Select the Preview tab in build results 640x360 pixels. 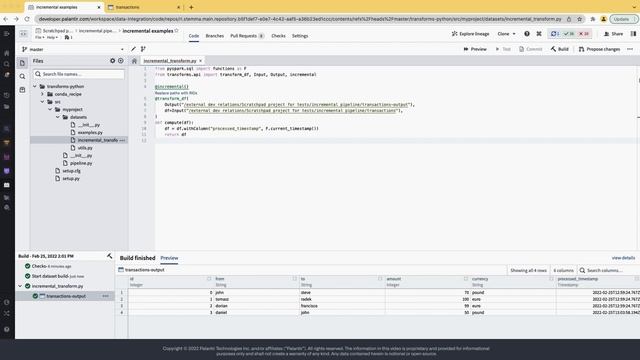(169, 258)
